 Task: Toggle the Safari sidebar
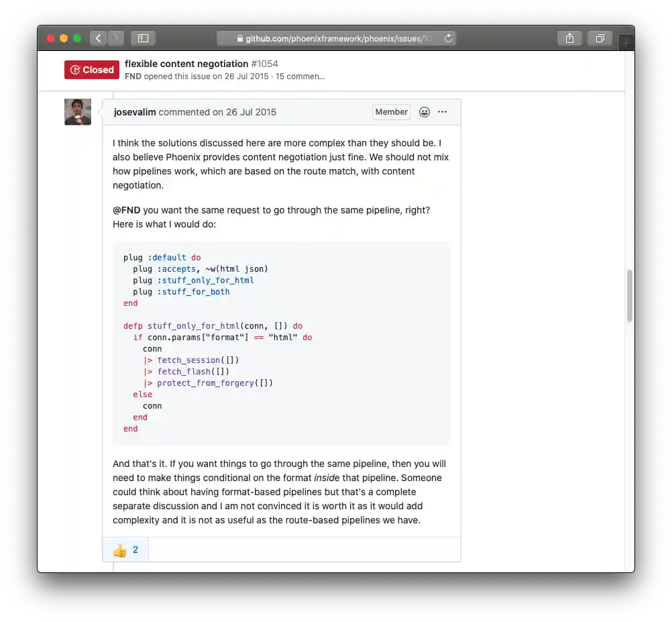coord(143,38)
